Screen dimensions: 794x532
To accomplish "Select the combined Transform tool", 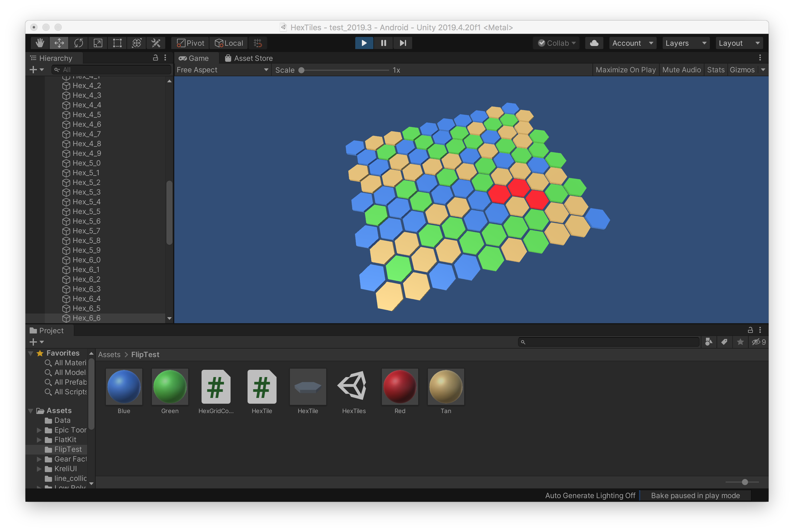I will point(136,43).
